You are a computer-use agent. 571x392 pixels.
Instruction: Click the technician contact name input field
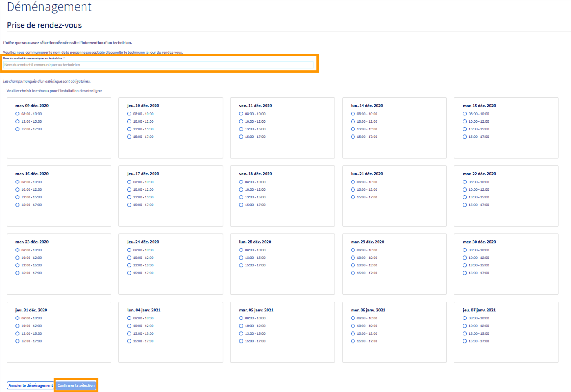click(158, 65)
